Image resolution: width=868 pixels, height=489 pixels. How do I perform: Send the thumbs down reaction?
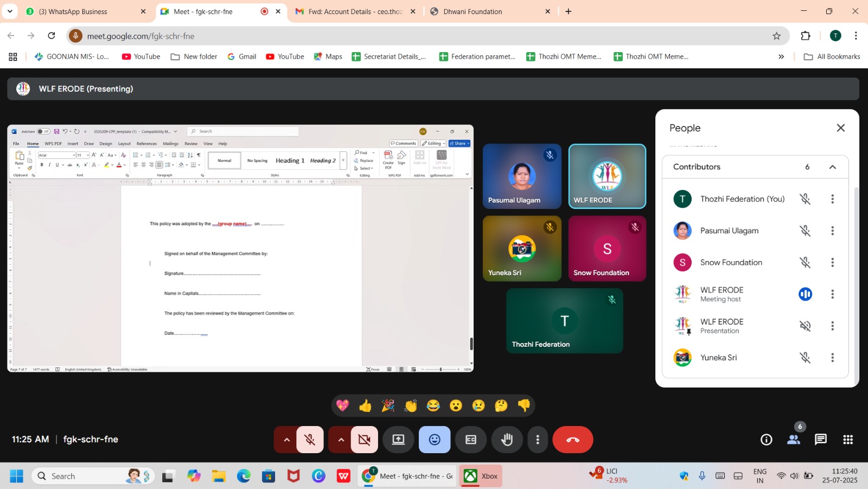(x=524, y=405)
